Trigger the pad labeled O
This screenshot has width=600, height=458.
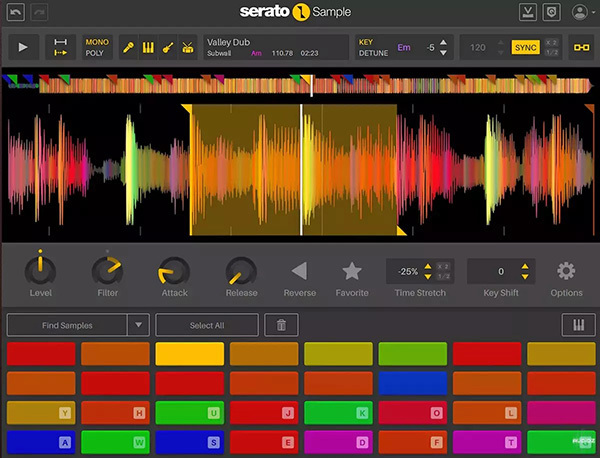tap(412, 412)
